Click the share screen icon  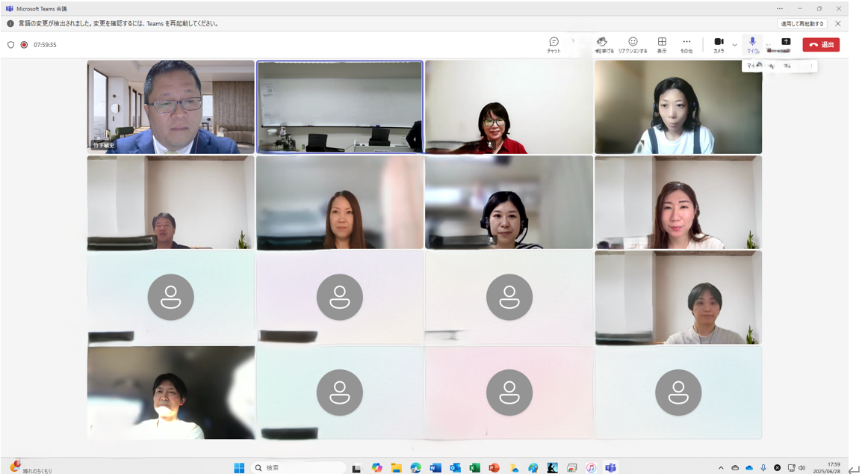click(x=786, y=43)
